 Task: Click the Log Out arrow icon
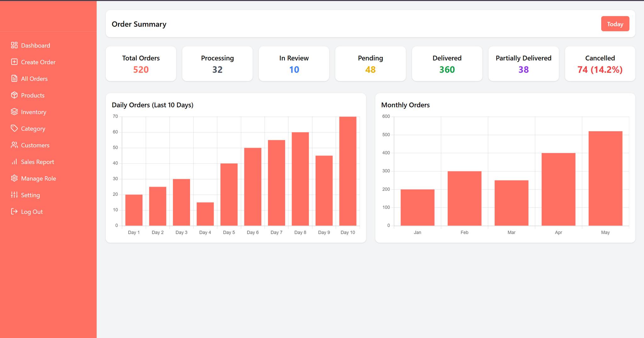pyautogui.click(x=14, y=211)
